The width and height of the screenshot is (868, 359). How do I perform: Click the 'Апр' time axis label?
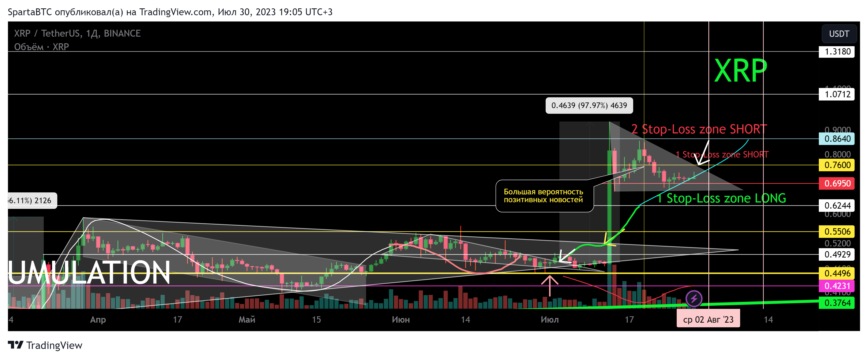tap(98, 320)
